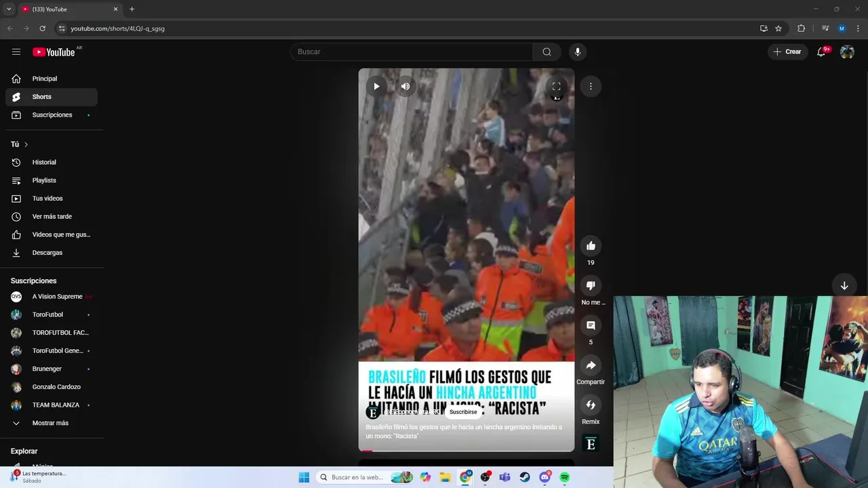Open Historial
Image resolution: width=868 pixels, height=488 pixels.
(x=52, y=162)
